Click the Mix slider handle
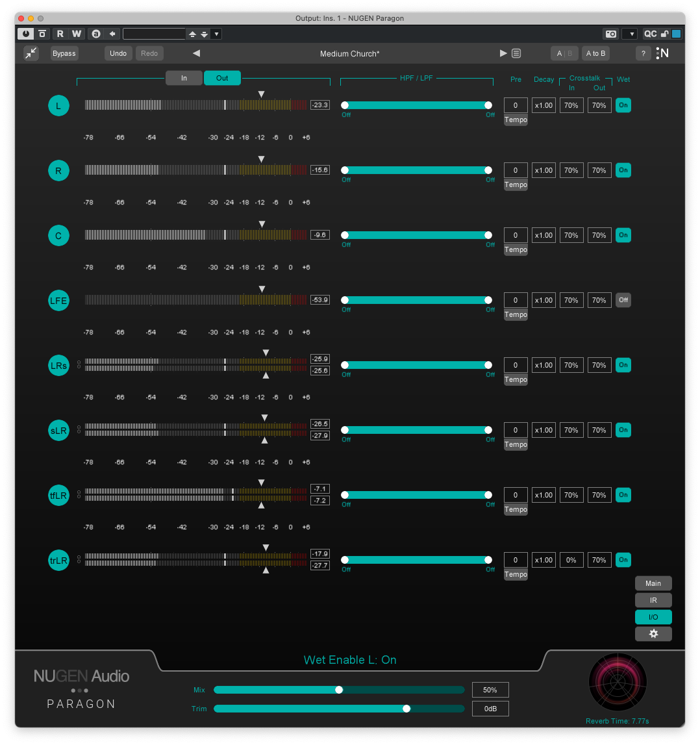The width and height of the screenshot is (700, 745). [339, 690]
